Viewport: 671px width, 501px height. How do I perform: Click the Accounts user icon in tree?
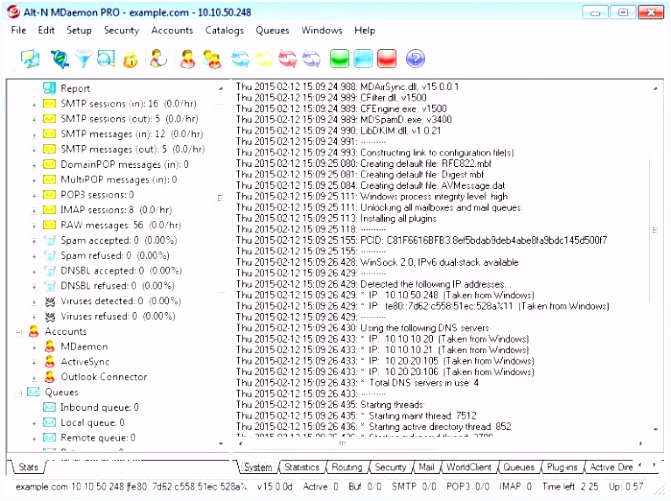(34, 331)
